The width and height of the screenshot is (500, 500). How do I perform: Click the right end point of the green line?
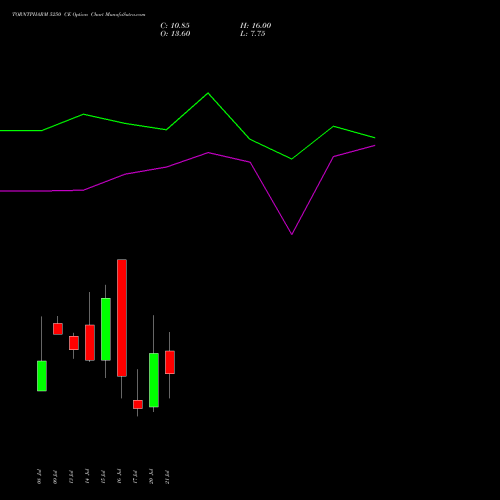(375, 137)
